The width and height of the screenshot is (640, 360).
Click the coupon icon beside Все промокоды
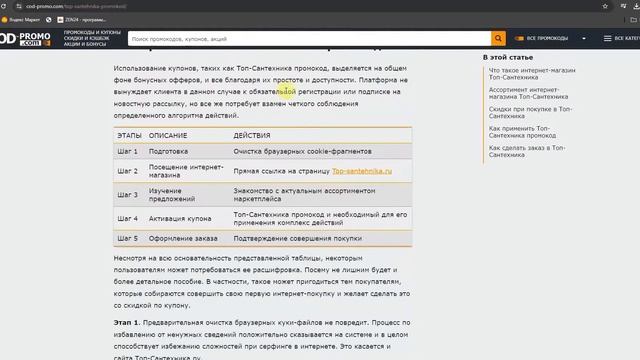(x=519, y=38)
